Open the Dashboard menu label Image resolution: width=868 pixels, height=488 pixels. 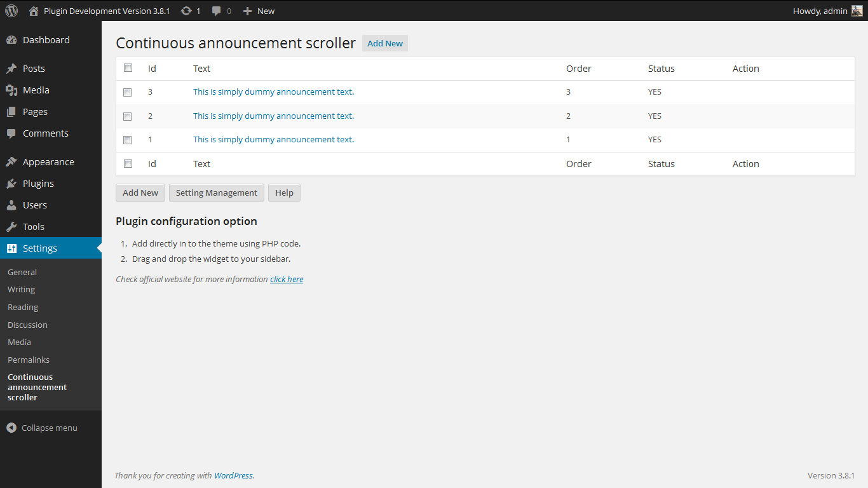tap(46, 40)
